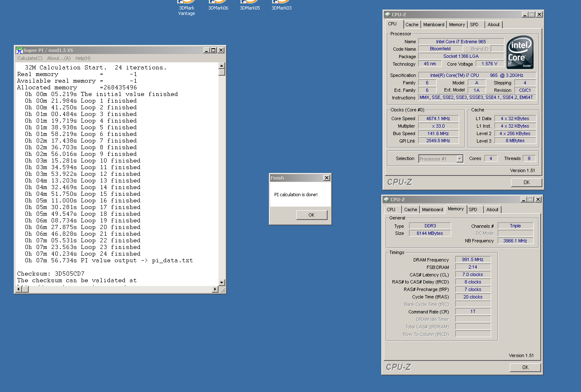
Task: Switch to Mainboard tab in top CPU-Z
Action: (434, 25)
